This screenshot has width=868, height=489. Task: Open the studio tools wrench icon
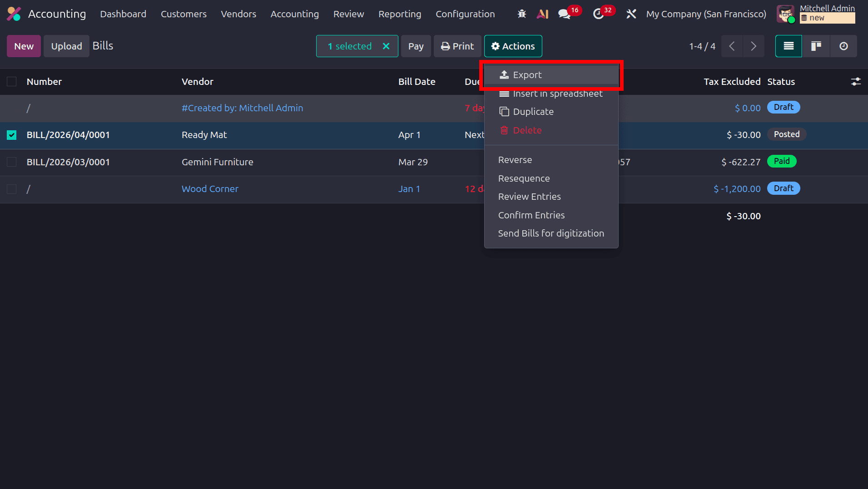(631, 14)
